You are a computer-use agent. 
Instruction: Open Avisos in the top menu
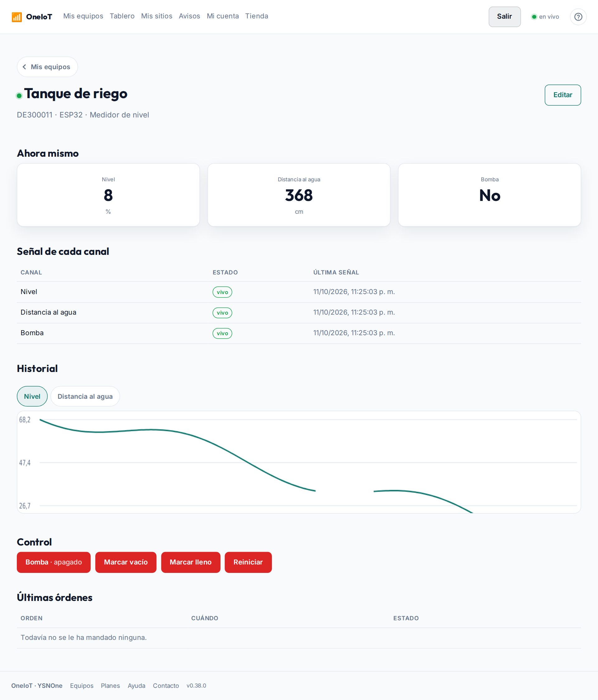pos(189,16)
